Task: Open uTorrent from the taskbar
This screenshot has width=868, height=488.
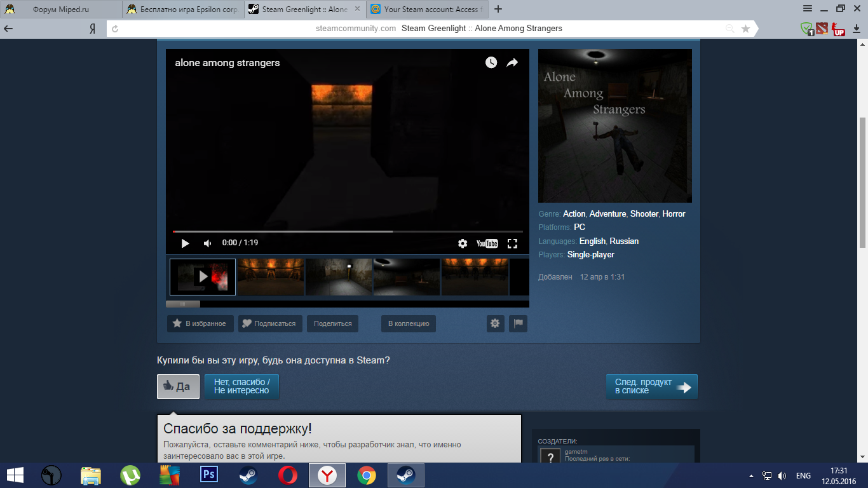Action: [130, 475]
